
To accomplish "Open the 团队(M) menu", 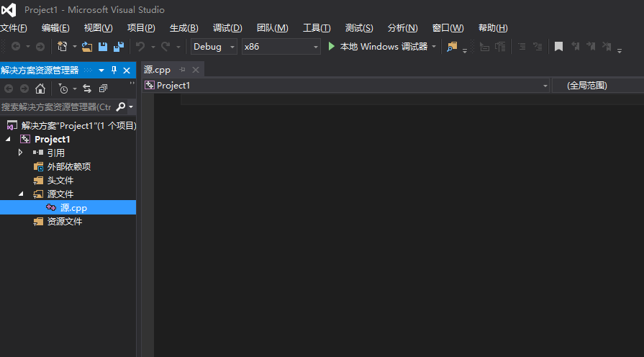I will (272, 28).
